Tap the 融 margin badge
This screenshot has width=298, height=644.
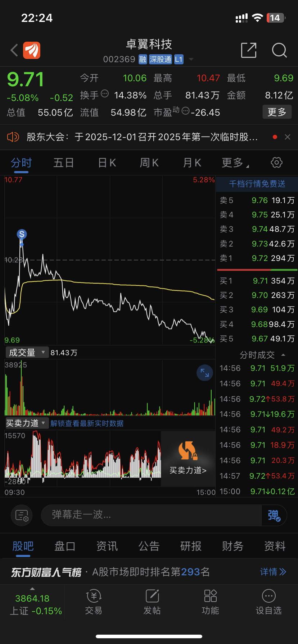coord(143,59)
